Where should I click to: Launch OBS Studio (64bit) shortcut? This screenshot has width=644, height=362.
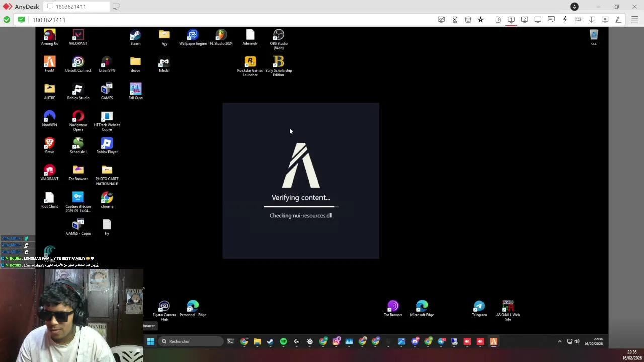[x=279, y=39]
